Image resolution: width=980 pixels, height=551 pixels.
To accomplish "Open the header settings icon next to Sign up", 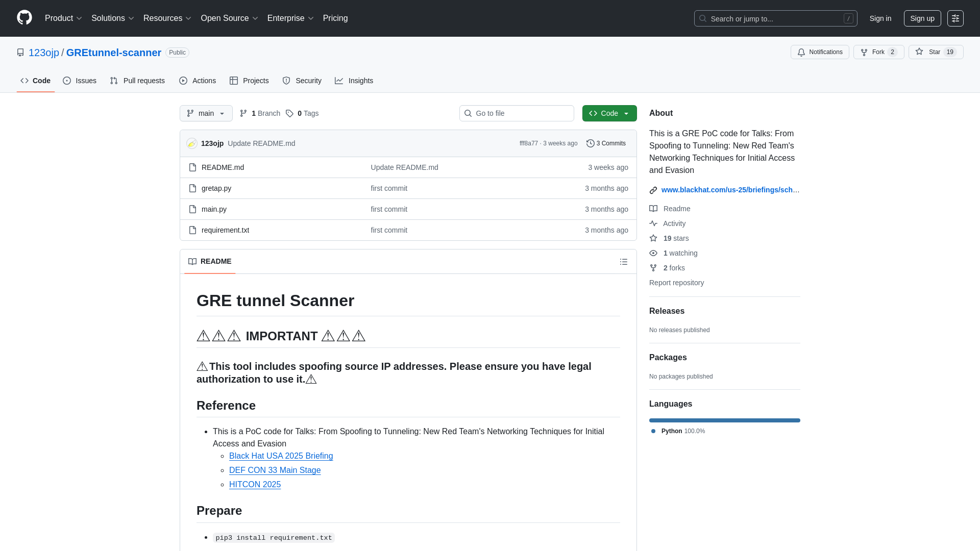I will pos(955,18).
